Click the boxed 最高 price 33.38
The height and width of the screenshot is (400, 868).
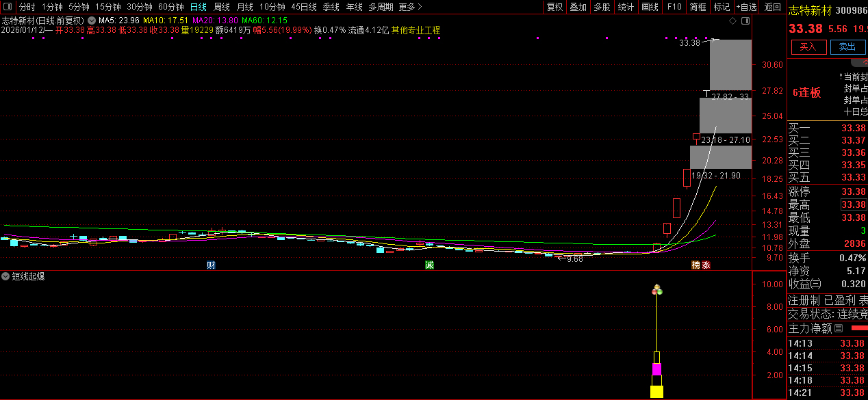pos(853,204)
